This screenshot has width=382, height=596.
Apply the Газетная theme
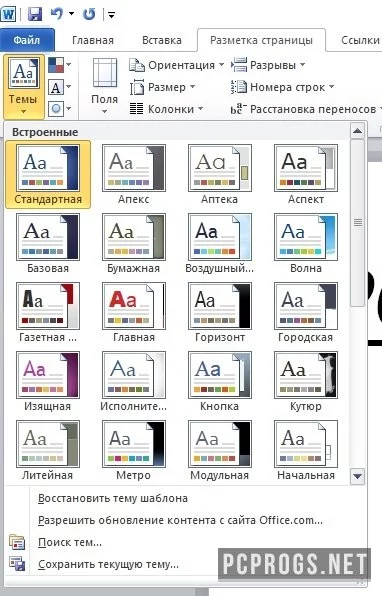pos(48,312)
